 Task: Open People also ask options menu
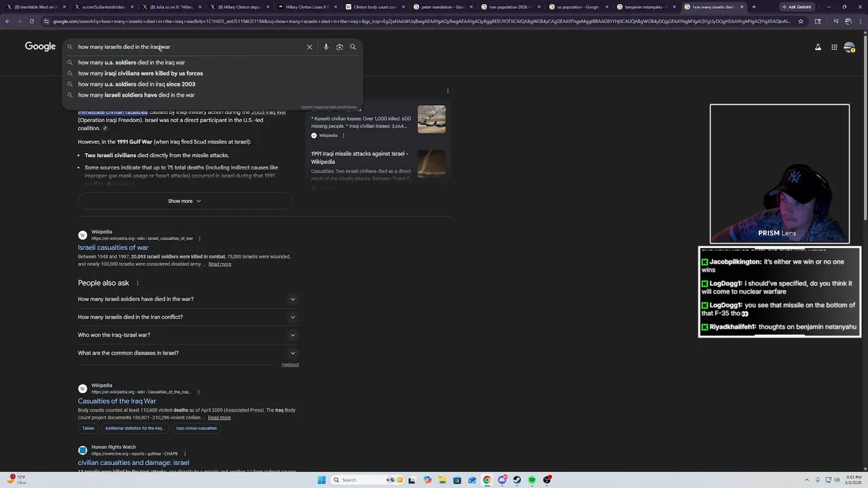click(137, 283)
